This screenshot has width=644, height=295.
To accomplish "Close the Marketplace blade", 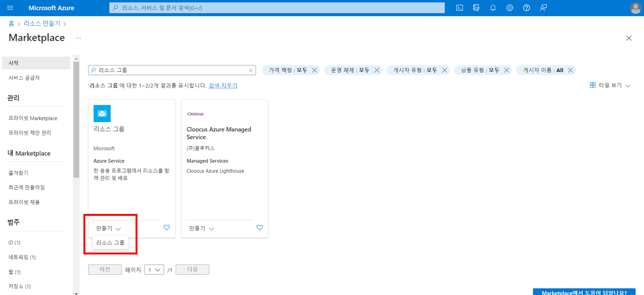I will (629, 38).
